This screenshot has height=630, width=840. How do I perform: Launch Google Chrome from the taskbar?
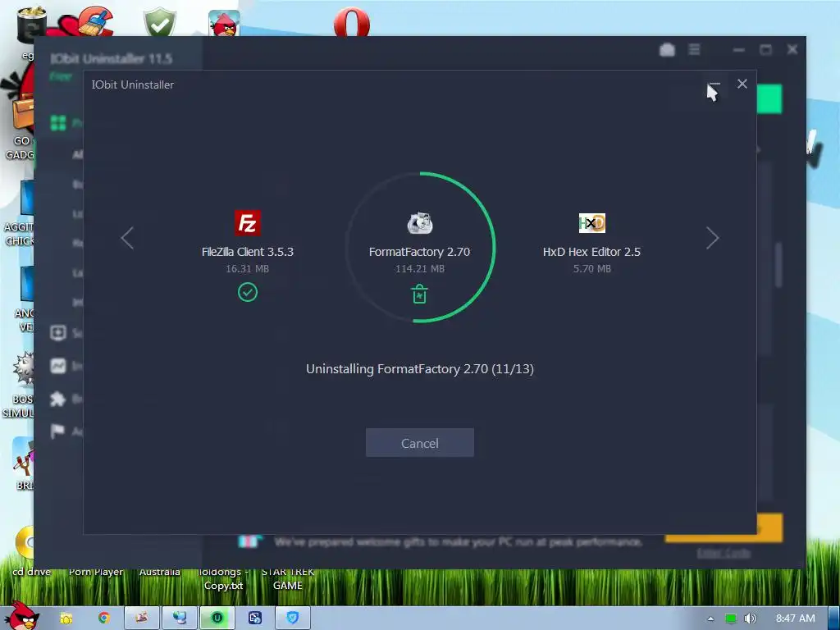tap(104, 618)
